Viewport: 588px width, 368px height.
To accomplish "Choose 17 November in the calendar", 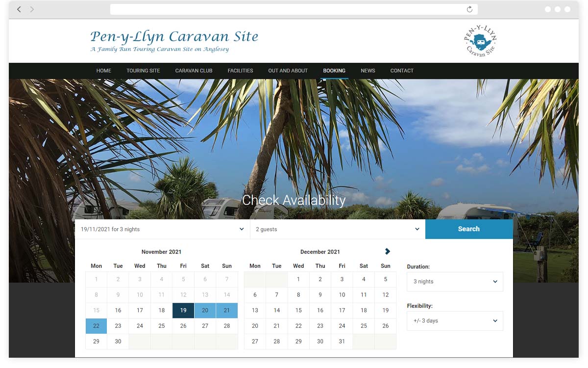I will pos(140,311).
